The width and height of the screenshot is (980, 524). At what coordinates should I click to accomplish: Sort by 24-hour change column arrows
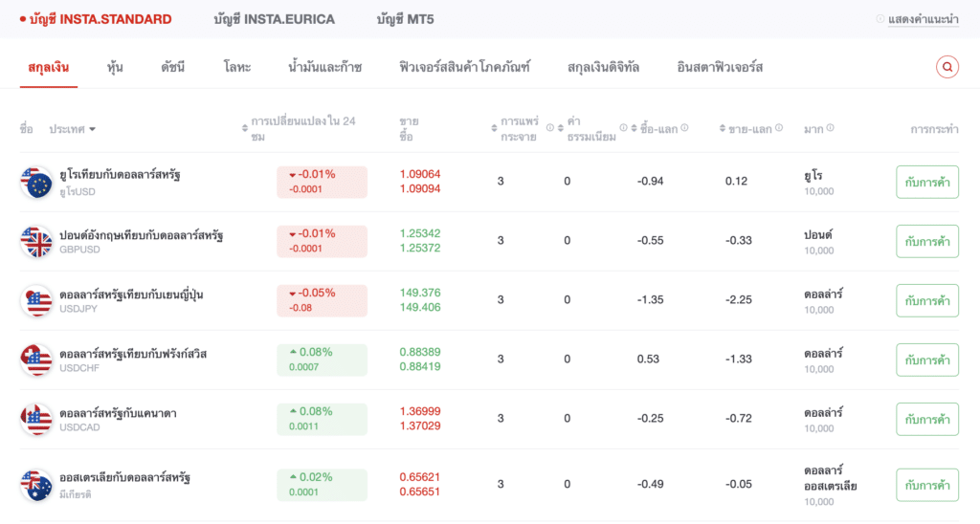tap(244, 128)
